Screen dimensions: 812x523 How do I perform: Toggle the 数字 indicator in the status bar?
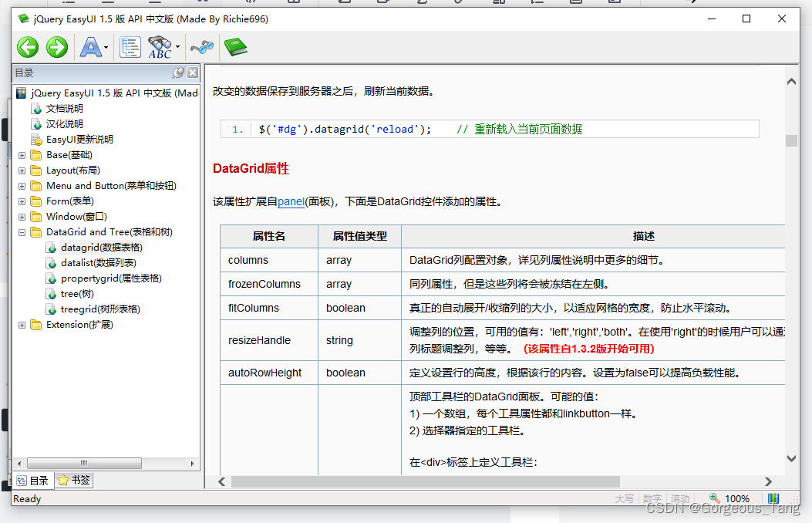click(652, 498)
